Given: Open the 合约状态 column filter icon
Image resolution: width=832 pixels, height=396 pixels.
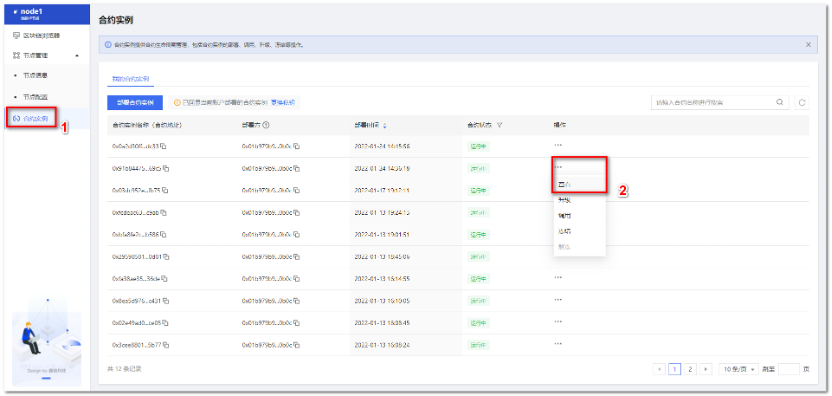Looking at the screenshot, I should pos(500,126).
